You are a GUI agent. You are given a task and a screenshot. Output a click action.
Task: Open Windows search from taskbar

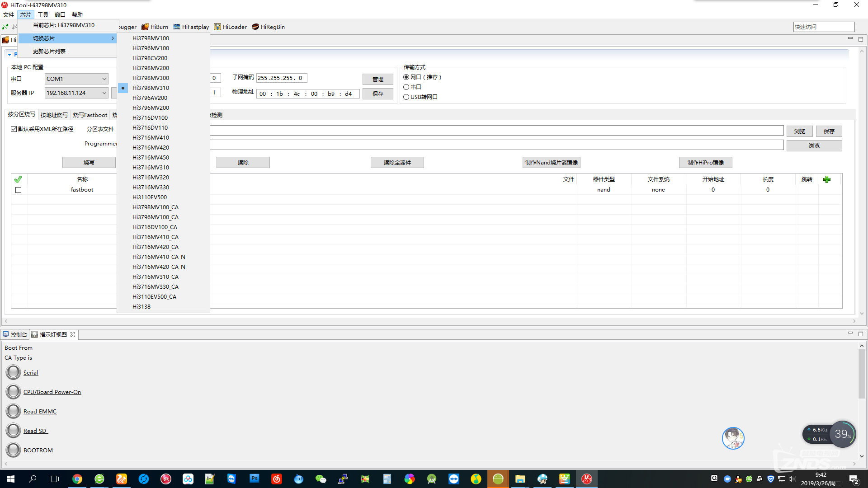[33, 479]
